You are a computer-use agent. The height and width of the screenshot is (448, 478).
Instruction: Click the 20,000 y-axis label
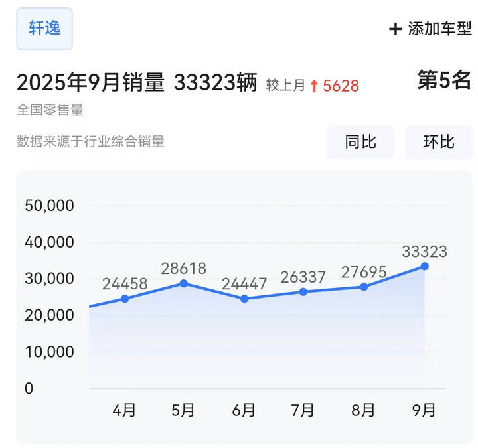pos(49,315)
